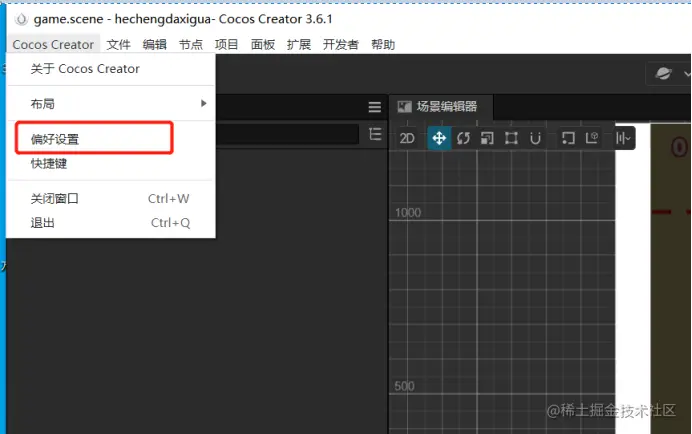Open the 项目 menu
This screenshot has height=434, width=692.
[x=226, y=45]
